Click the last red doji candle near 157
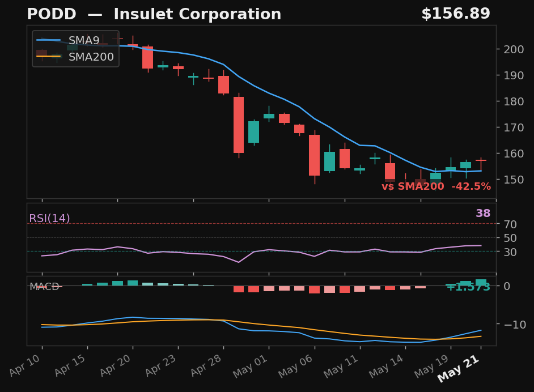Image resolution: width=534 pixels, height=392 pixels. pyautogui.click(x=481, y=160)
